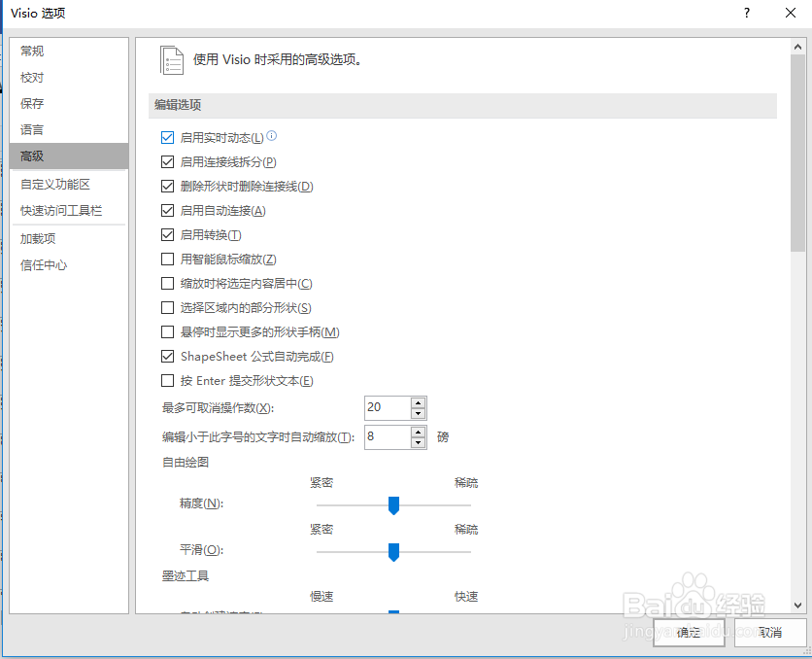
Task: Click the 自由绘图 label
Action: tap(186, 462)
